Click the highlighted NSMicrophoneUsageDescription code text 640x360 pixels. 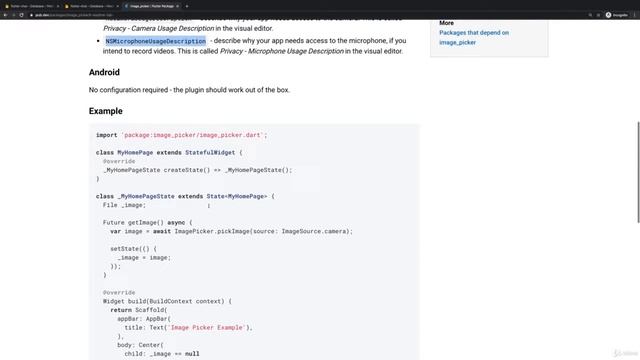(156, 41)
